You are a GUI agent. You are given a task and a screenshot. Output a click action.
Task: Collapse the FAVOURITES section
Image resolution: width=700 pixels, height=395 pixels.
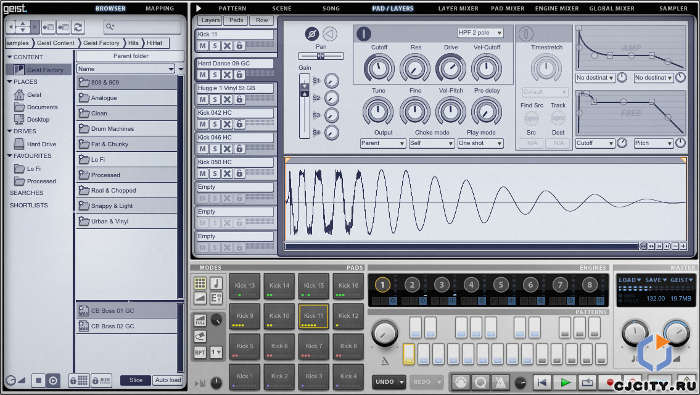(10, 156)
